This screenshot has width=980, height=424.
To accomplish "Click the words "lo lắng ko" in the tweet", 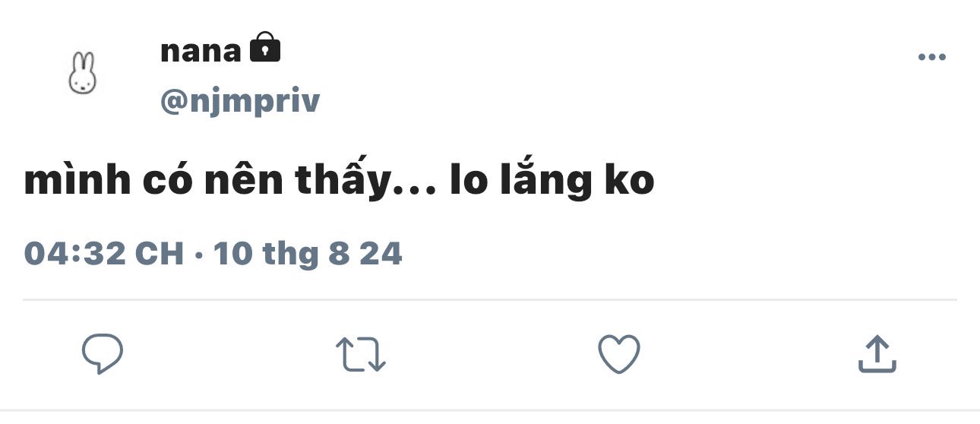I will 552,183.
